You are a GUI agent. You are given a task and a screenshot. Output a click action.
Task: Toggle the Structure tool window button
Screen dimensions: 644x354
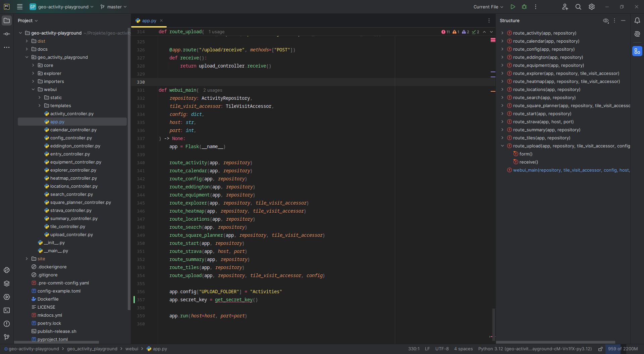coord(637,51)
